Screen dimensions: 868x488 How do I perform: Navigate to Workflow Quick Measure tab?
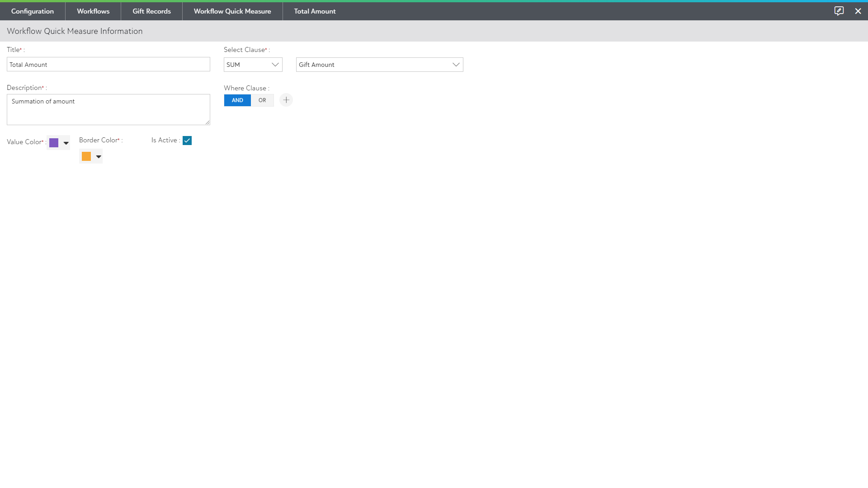pyautogui.click(x=232, y=11)
